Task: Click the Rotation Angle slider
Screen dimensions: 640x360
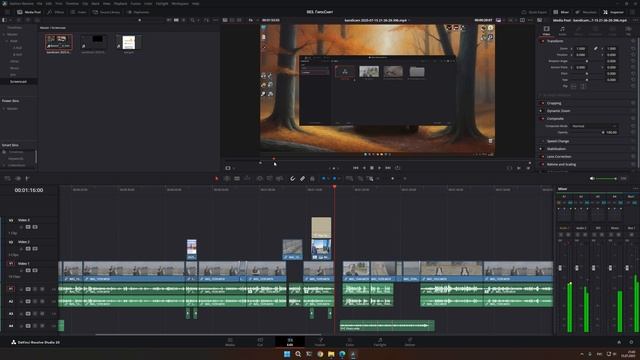Action: click(587, 61)
